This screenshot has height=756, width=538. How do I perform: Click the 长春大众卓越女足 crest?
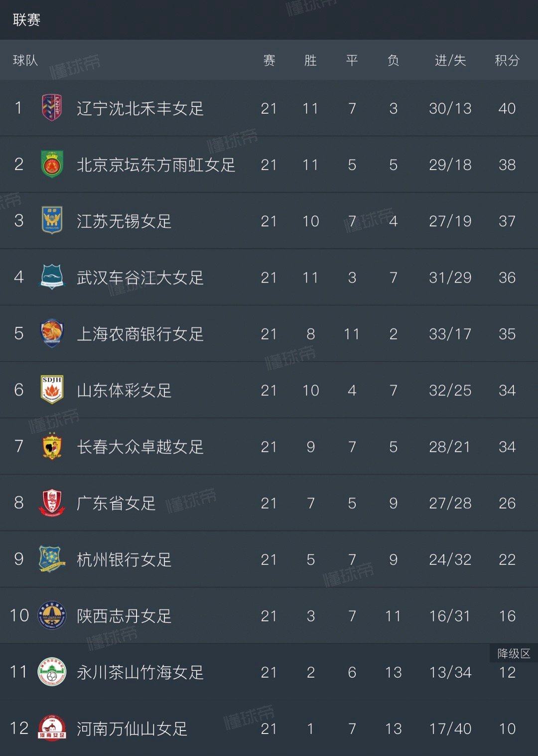click(x=52, y=447)
